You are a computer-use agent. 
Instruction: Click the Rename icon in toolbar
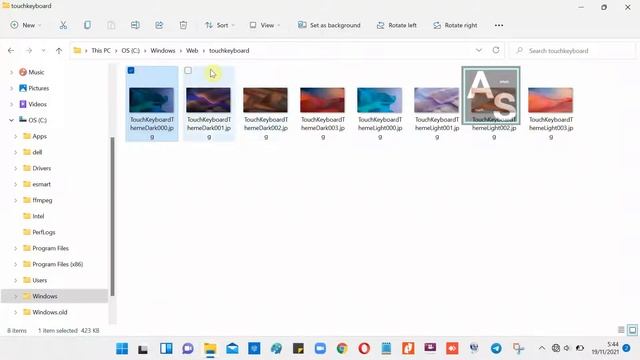pos(135,25)
